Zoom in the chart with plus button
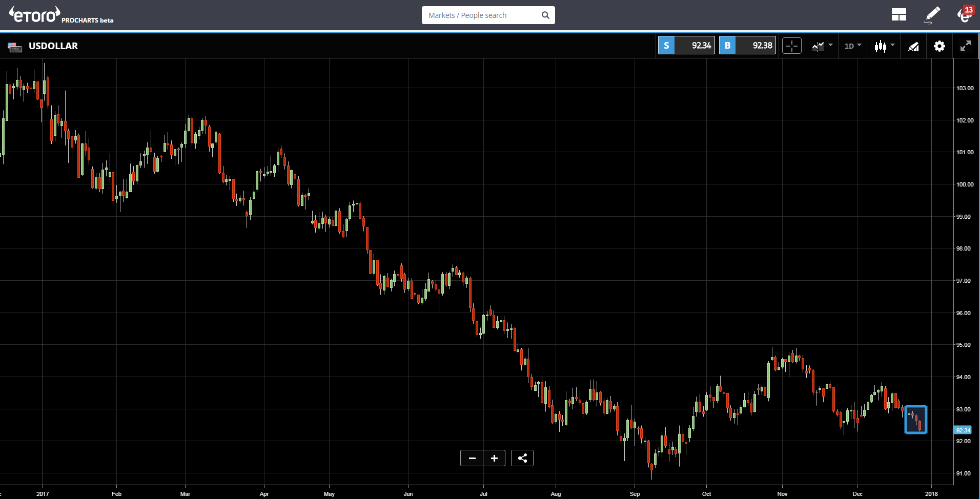The height and width of the screenshot is (499, 980). coord(494,458)
